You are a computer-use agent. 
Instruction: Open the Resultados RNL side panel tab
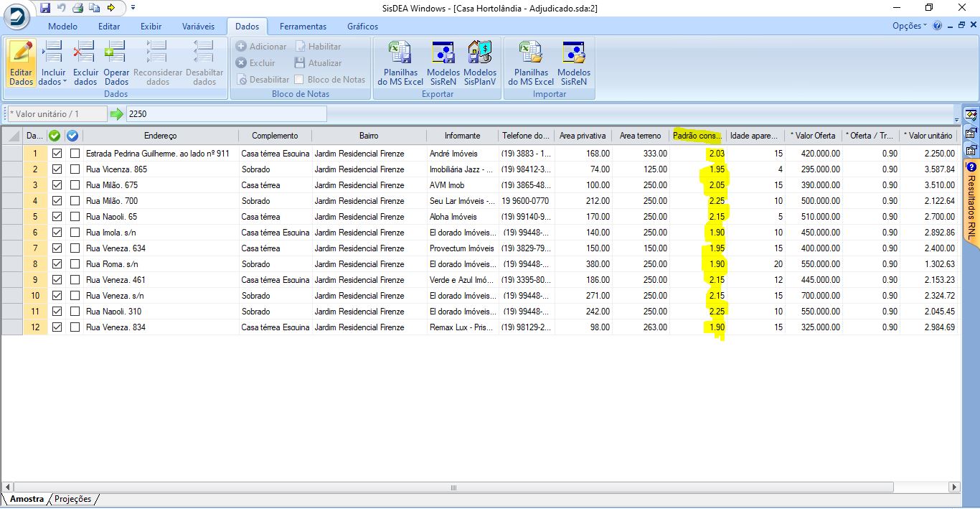tap(972, 203)
